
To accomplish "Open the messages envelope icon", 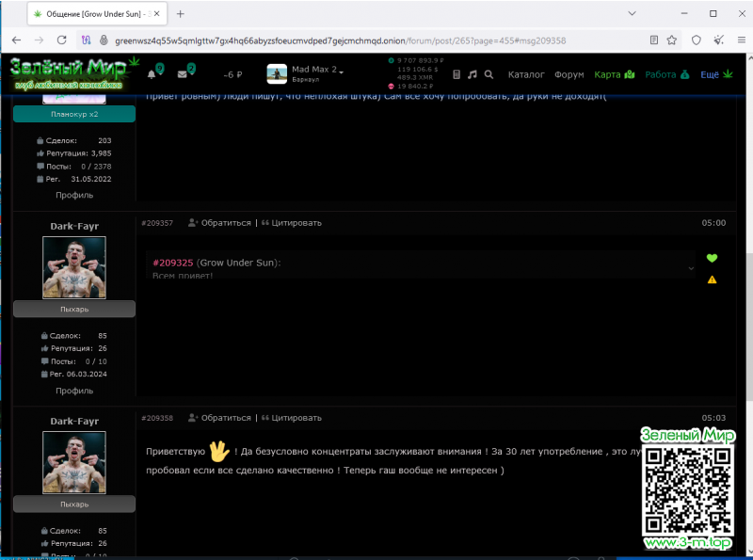I will [184, 74].
